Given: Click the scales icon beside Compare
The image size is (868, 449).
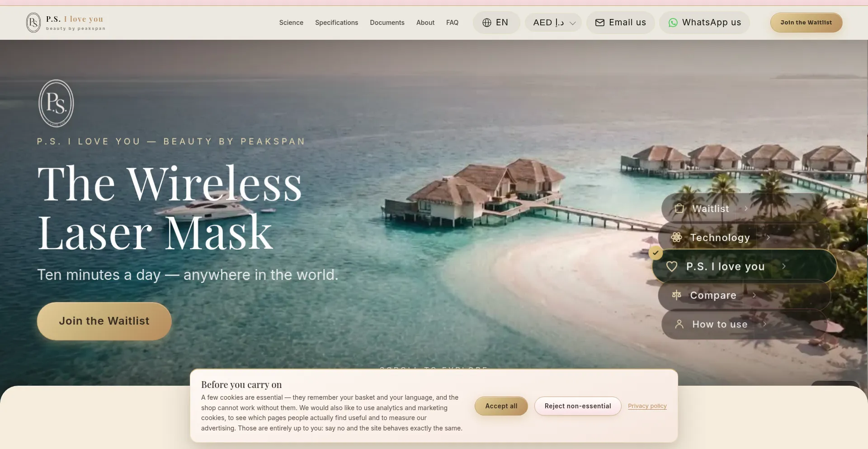Looking at the screenshot, I should 676,295.
